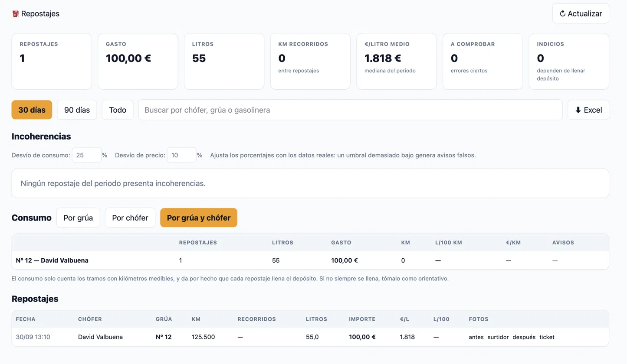Click the FOTOS column header
This screenshot has width=627, height=364.
point(479,319)
